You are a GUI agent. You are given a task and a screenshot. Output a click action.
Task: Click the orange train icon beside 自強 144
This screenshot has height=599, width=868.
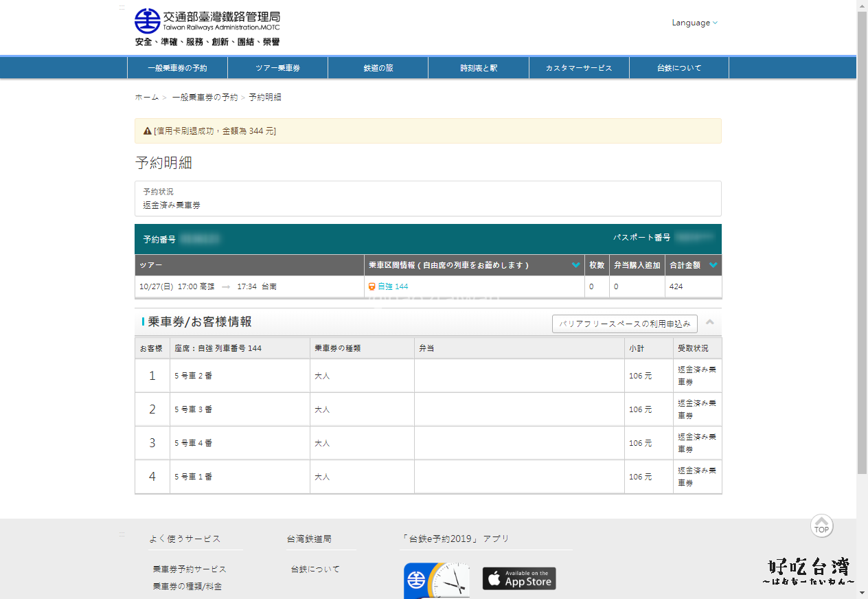tap(372, 286)
